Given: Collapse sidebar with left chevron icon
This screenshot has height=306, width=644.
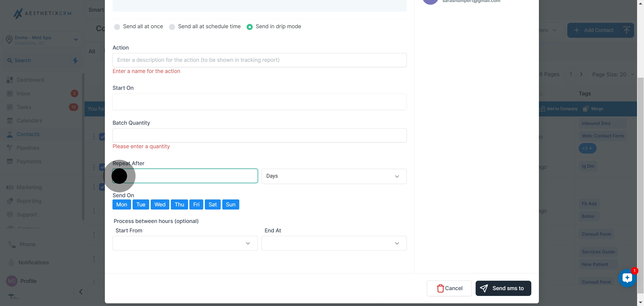Looking at the screenshot, I should point(81,292).
